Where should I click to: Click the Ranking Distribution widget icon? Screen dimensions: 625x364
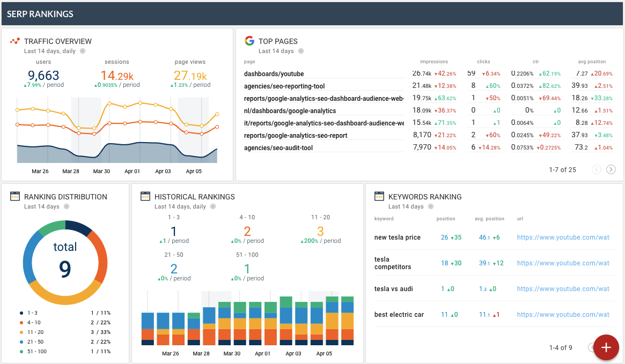click(x=14, y=196)
